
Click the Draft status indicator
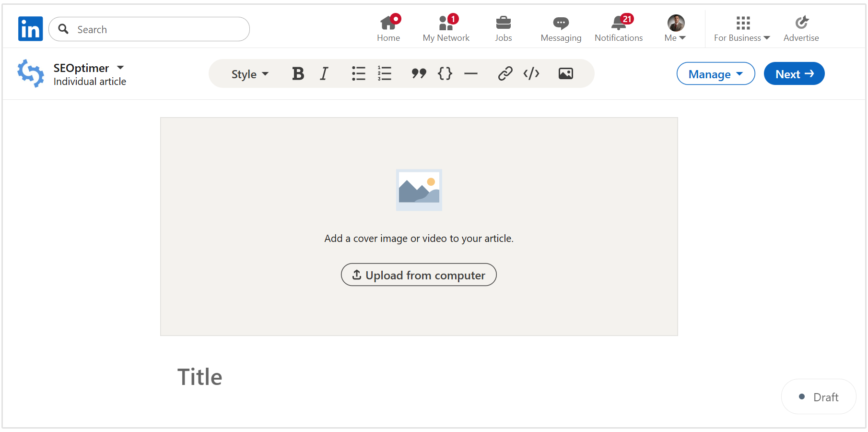click(x=818, y=397)
